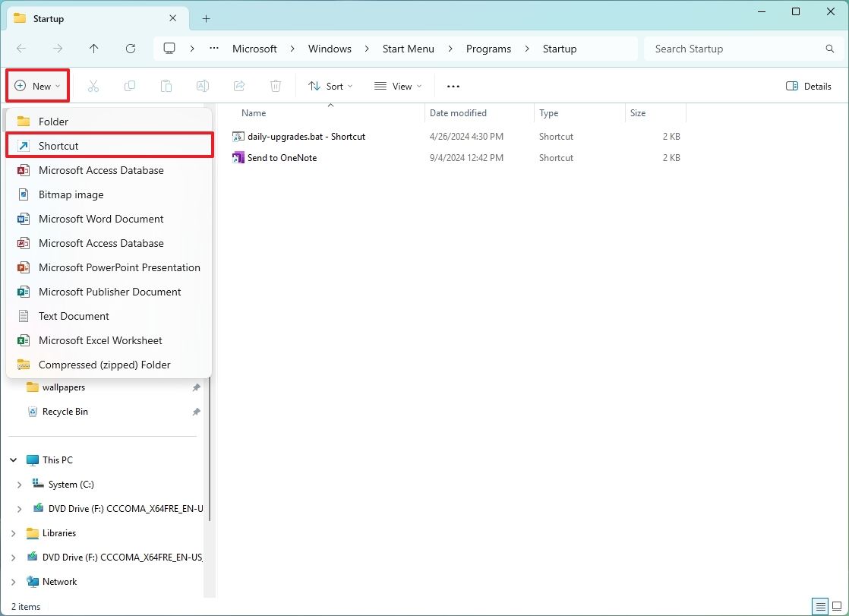Toggle the Details pane on the right
Screen dimensions: 849x616
[x=808, y=86]
